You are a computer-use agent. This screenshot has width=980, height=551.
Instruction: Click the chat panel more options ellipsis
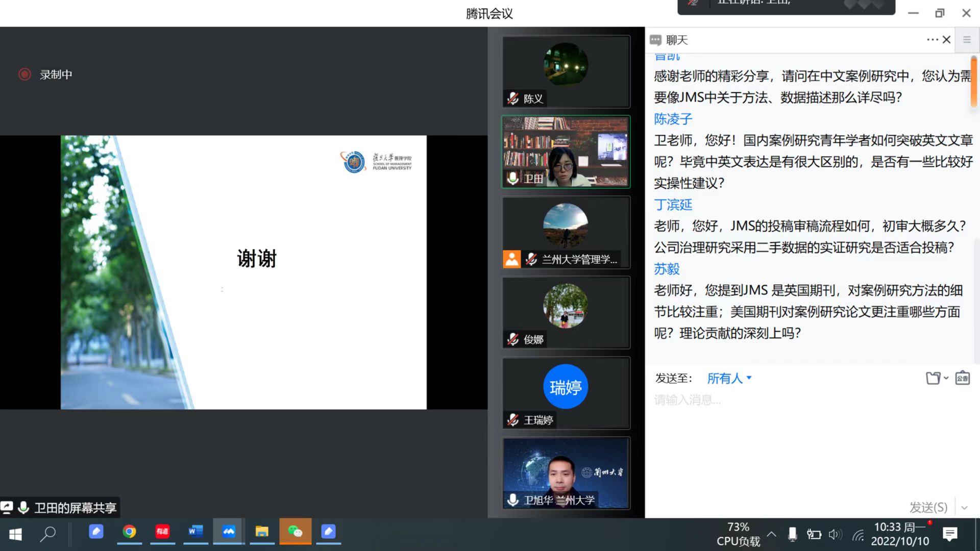coord(932,40)
